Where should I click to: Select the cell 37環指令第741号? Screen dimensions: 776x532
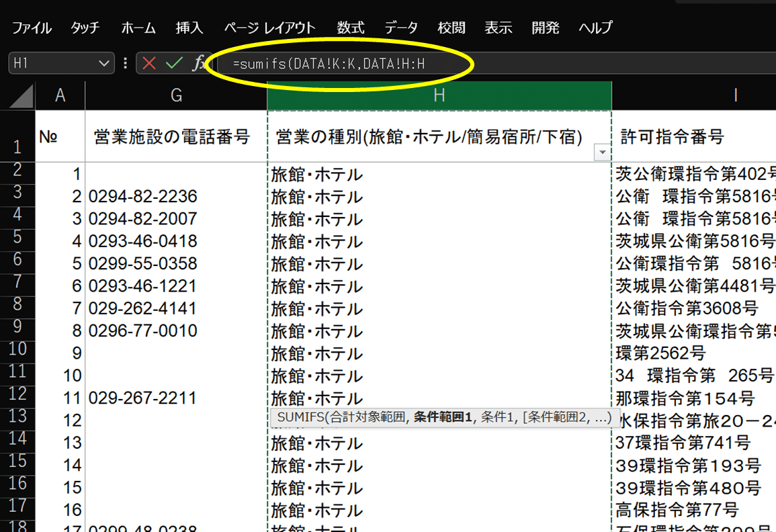[x=694, y=443]
